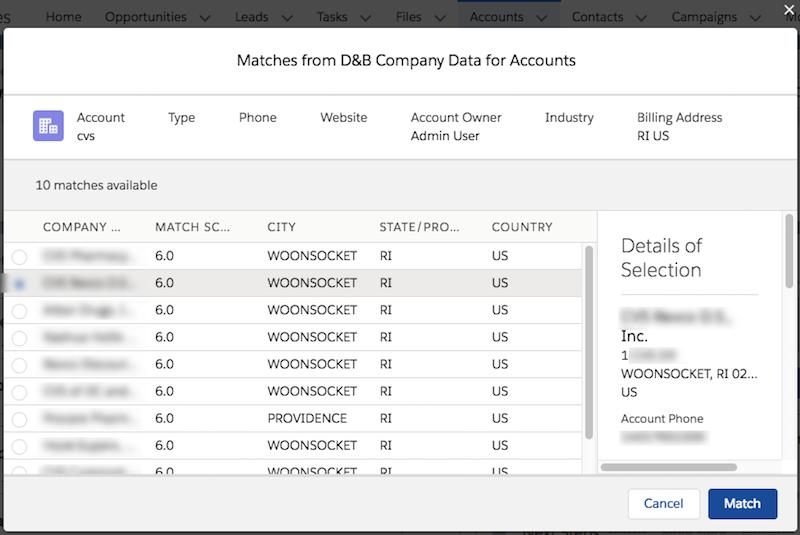The height and width of the screenshot is (535, 800).
Task: Select the sixth row match radio button
Action: (x=19, y=392)
